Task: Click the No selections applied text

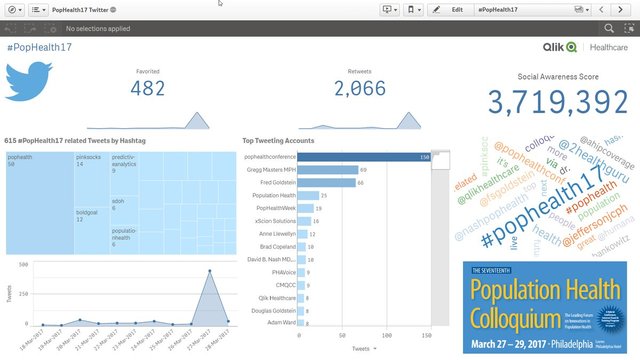Action: (98, 29)
